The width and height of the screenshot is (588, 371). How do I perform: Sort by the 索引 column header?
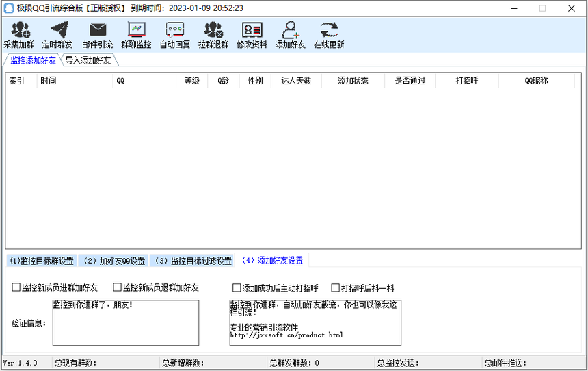21,80
